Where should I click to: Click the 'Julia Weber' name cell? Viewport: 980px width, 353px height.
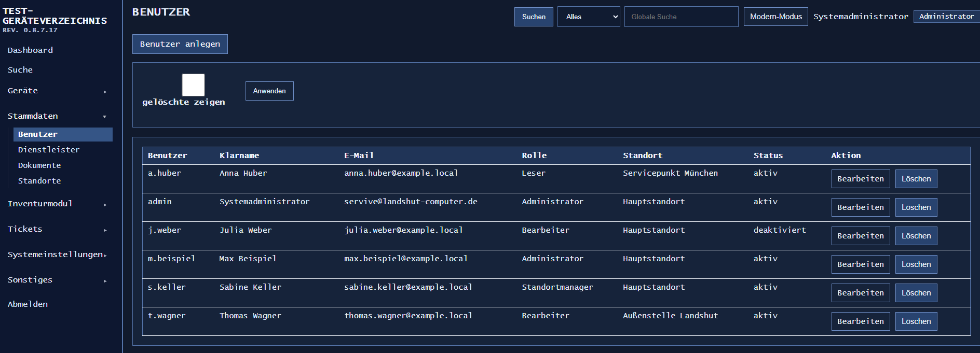[245, 230]
